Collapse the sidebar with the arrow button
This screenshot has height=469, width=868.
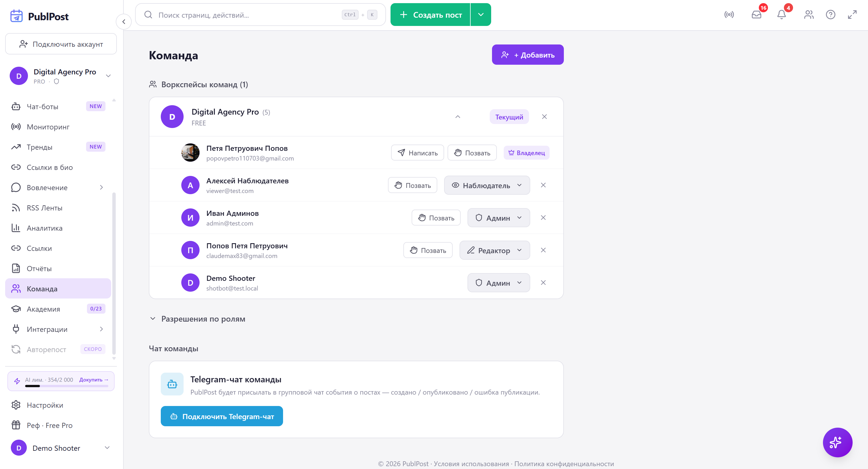[124, 22]
